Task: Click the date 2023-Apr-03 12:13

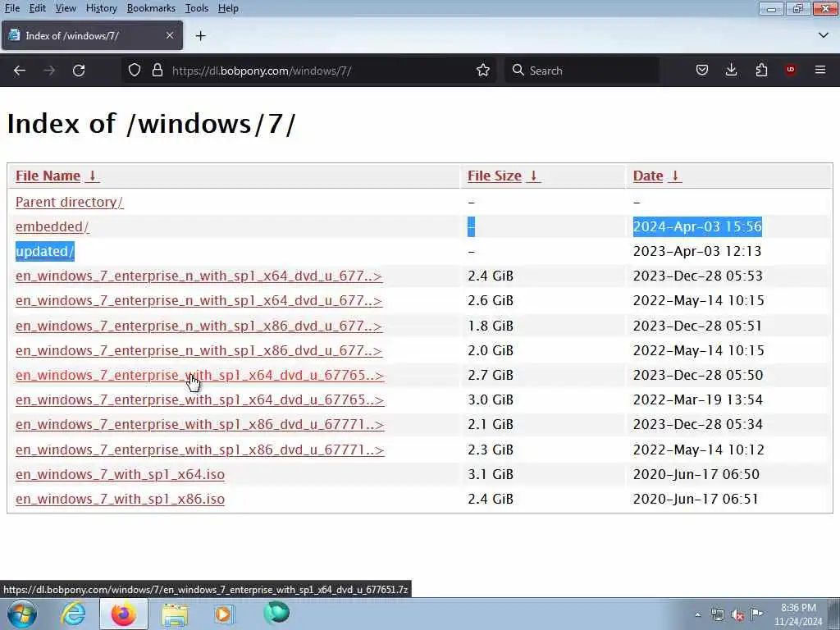Action: pyautogui.click(x=697, y=251)
